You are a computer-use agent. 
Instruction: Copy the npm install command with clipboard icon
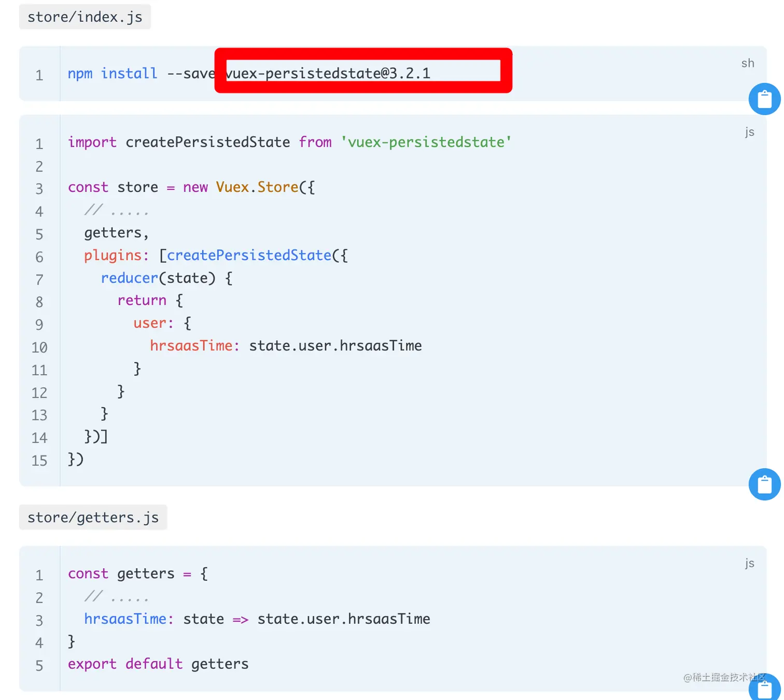(764, 99)
